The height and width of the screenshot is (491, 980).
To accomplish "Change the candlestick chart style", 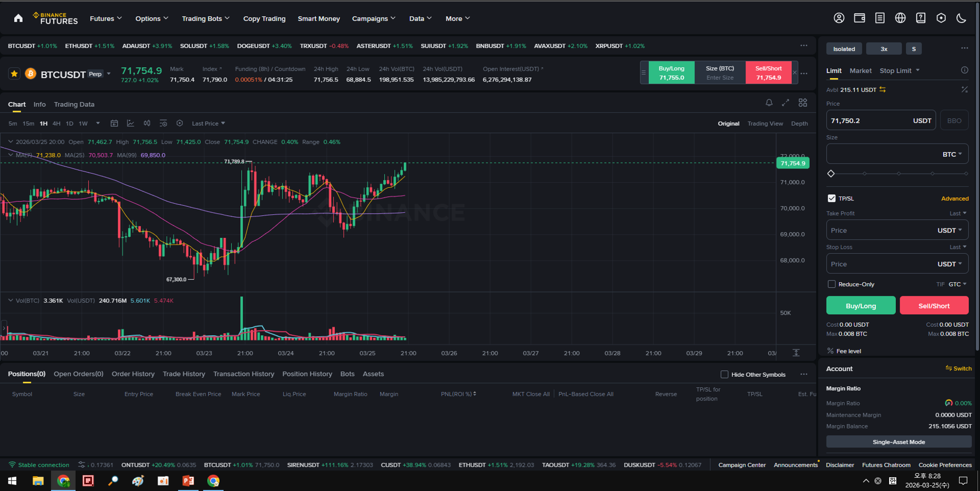I will [147, 123].
